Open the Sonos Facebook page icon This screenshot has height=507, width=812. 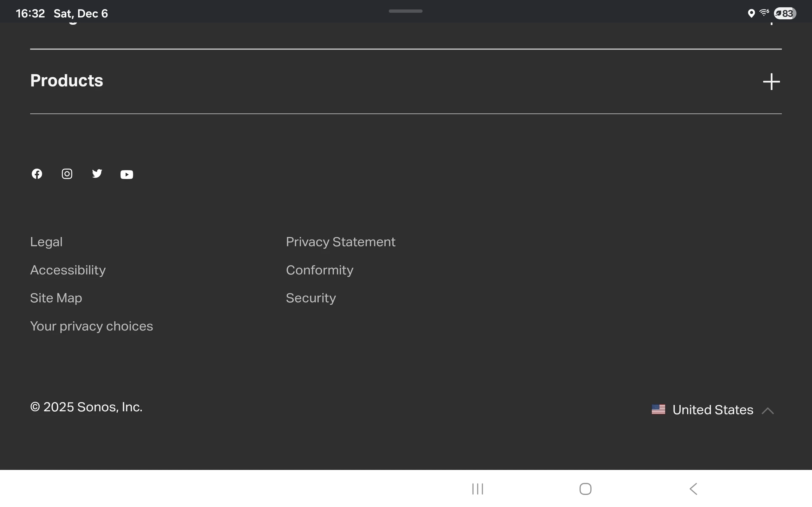(x=37, y=174)
